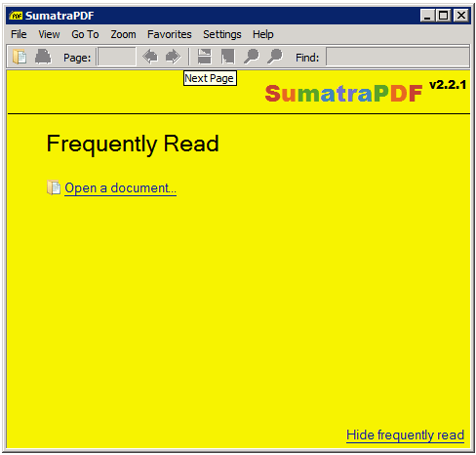Click the Zoom In magnifier icon
Viewport: 476px width, 455px height.
275,57
